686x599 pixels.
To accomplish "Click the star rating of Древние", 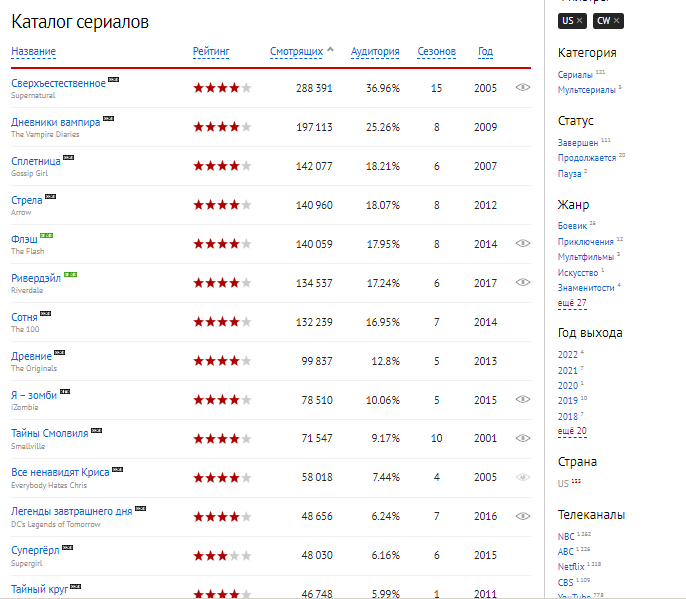I will pyautogui.click(x=222, y=361).
